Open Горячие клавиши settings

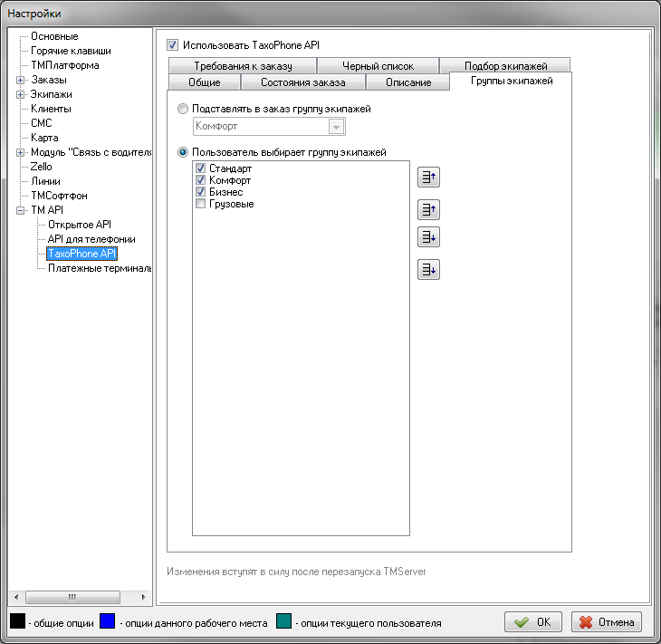tap(71, 51)
